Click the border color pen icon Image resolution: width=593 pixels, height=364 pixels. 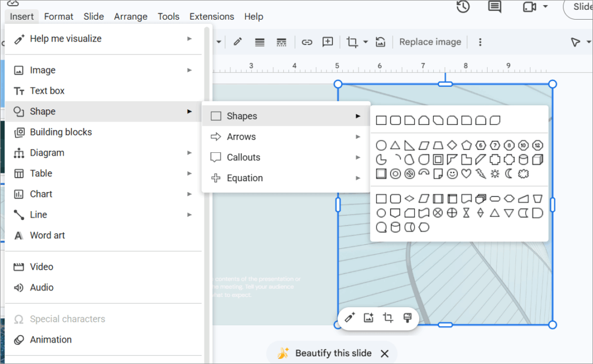pyautogui.click(x=237, y=42)
